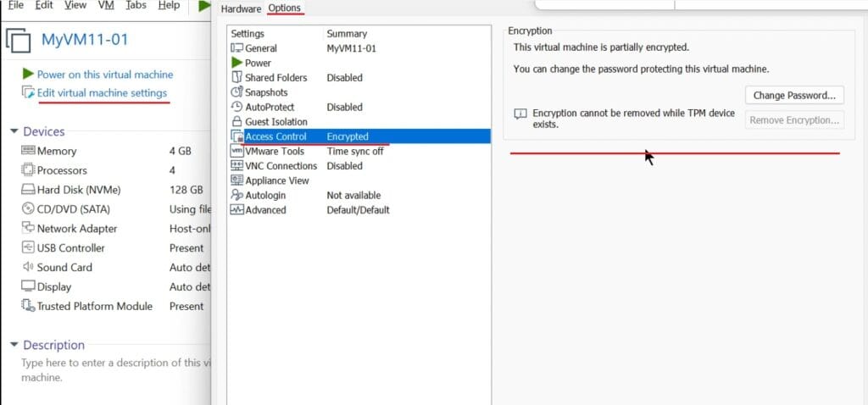Image resolution: width=868 pixels, height=405 pixels.
Task: Click the Access Control icon
Action: 237,136
